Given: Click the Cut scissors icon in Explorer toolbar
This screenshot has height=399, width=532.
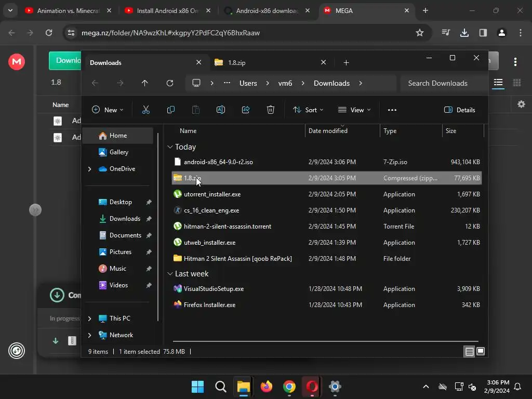Looking at the screenshot, I should (x=145, y=110).
